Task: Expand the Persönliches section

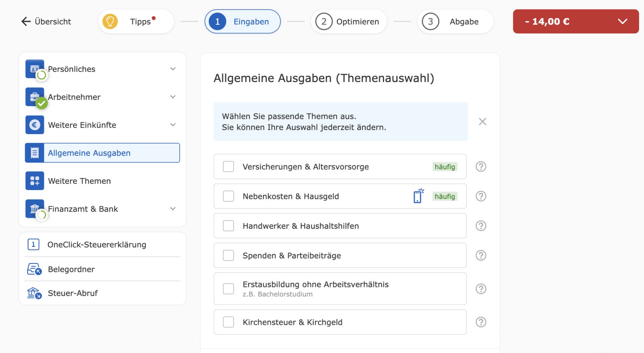Action: [x=173, y=69]
